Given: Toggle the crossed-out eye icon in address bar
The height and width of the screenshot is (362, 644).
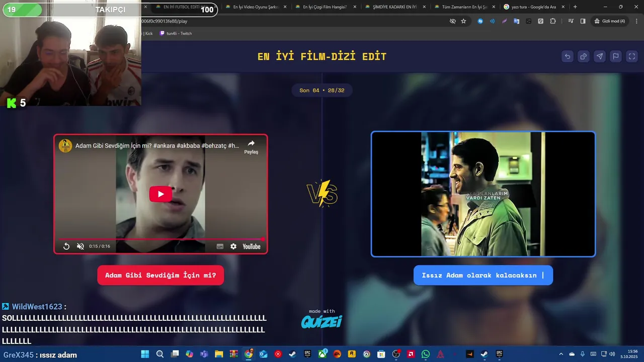Looking at the screenshot, I should (452, 21).
